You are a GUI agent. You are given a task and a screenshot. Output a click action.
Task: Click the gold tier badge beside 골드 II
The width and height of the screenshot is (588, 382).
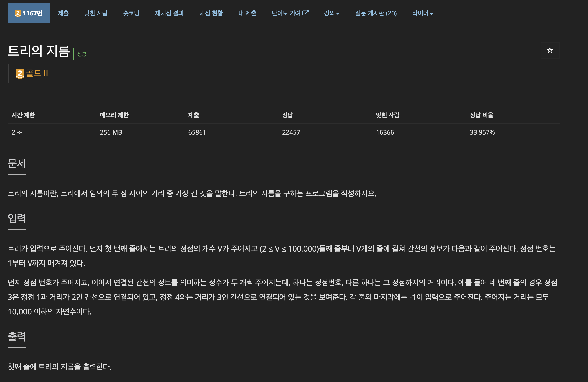tap(20, 74)
